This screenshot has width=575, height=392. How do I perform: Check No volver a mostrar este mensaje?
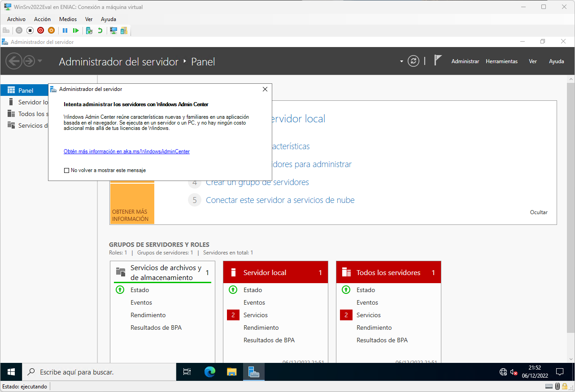[x=67, y=170]
